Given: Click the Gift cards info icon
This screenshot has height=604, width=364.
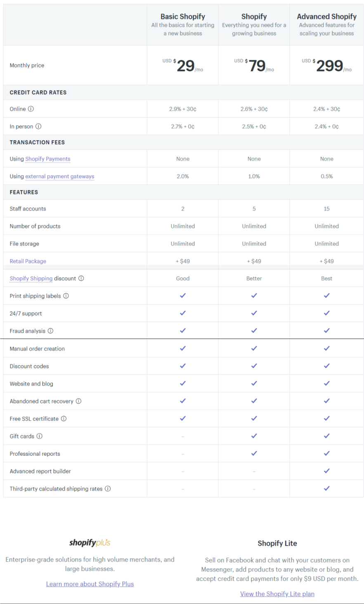Looking at the screenshot, I should click(40, 436).
